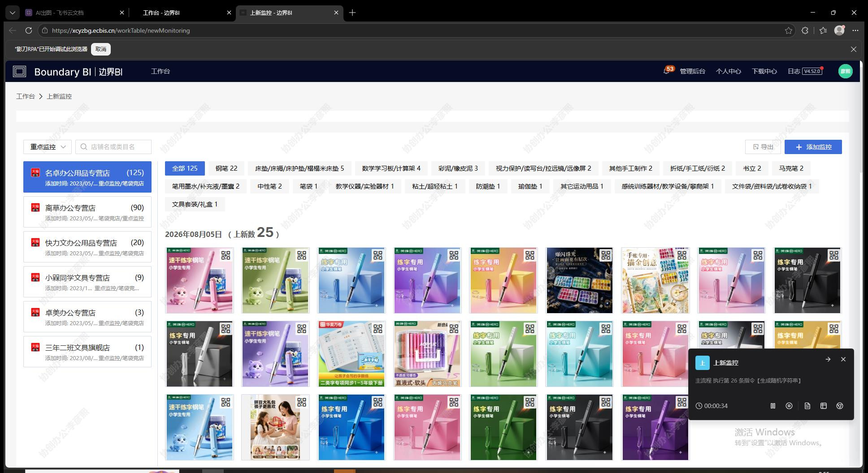Open the browser profile icon
Viewport: 868px width, 473px height.
[x=839, y=30]
